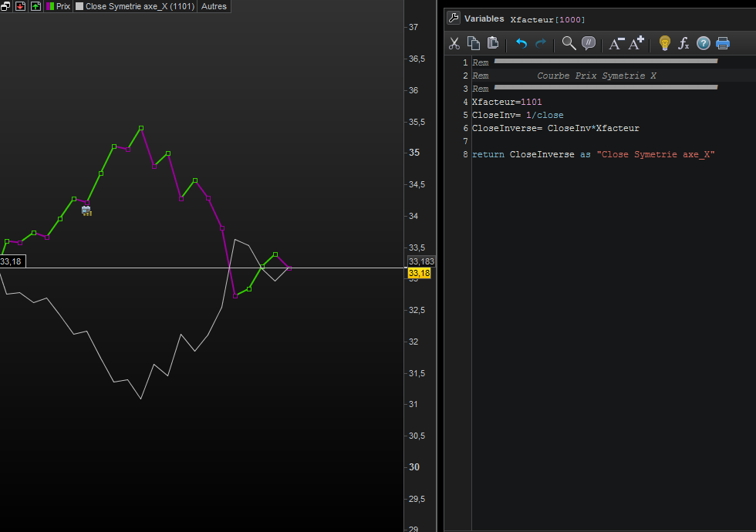Click the copy icon in the editor toolbar
Screen dimensions: 756x532
[474, 43]
